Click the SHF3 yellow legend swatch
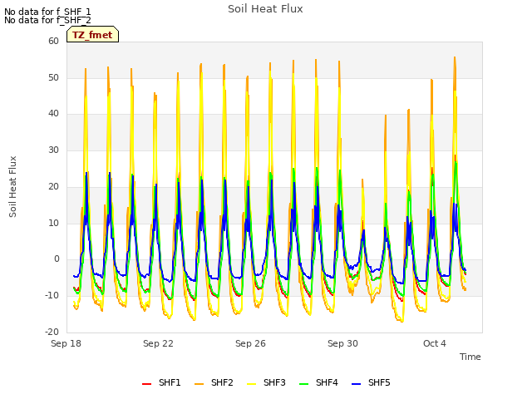Image resolution: width=532 pixels, height=399 pixels. click(251, 384)
